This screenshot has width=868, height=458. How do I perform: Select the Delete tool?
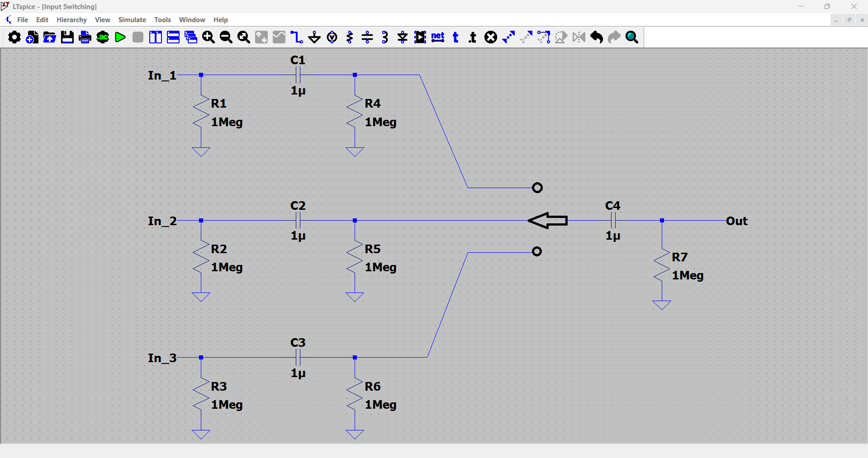491,37
